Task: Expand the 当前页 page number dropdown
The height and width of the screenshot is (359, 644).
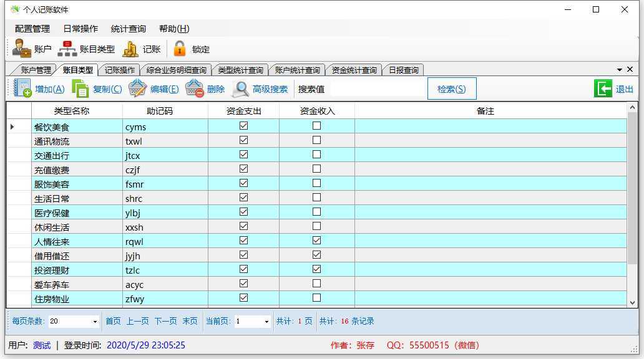Action: tap(266, 322)
